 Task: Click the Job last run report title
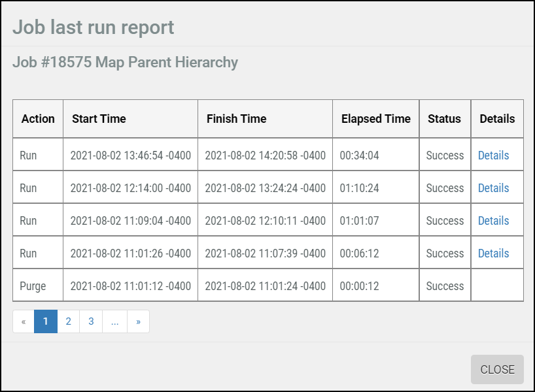pos(94,27)
